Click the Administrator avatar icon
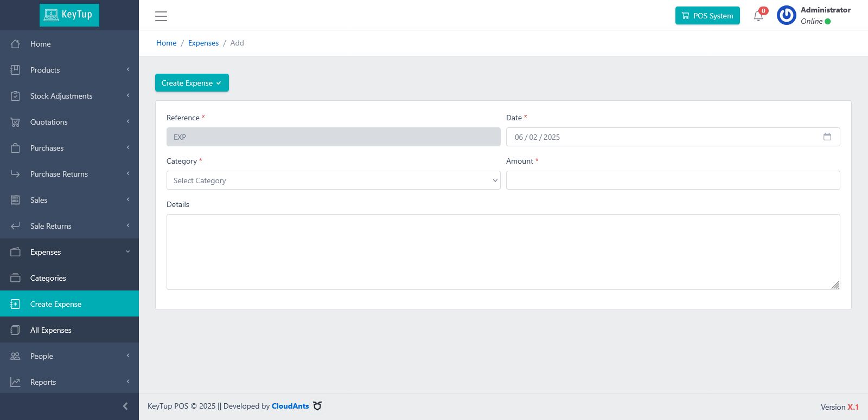Screen dimensions: 868x420 pyautogui.click(x=787, y=15)
